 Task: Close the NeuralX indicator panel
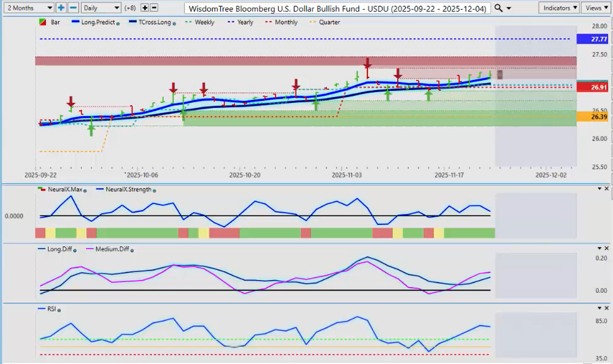(607, 189)
